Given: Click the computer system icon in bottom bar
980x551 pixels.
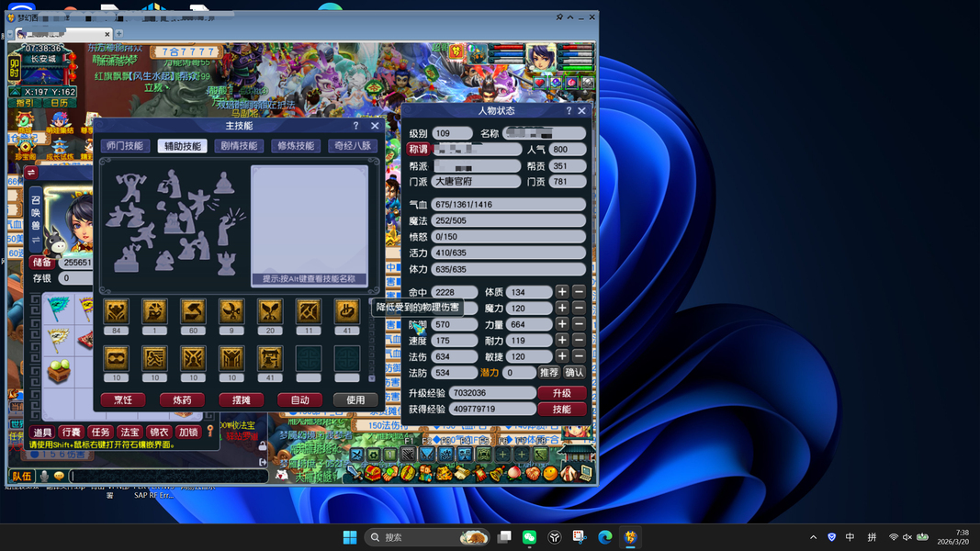Looking at the screenshot, I should tap(586, 473).
